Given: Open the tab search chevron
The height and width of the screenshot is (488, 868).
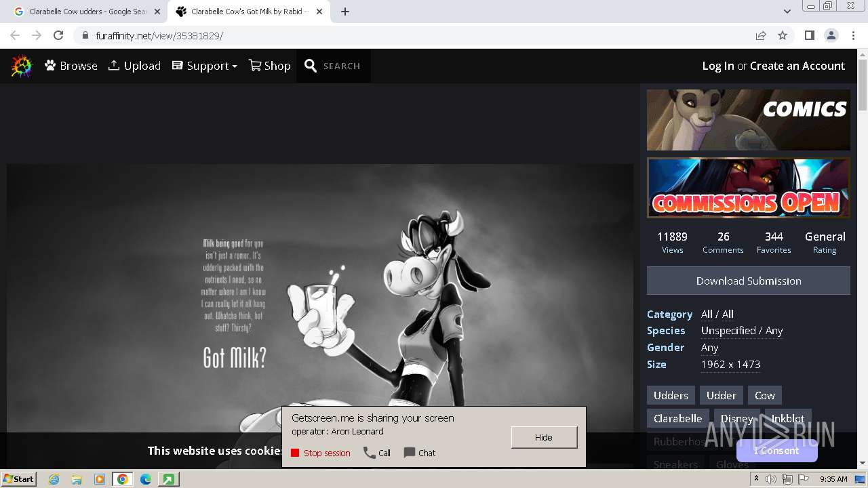Looking at the screenshot, I should pos(787,12).
